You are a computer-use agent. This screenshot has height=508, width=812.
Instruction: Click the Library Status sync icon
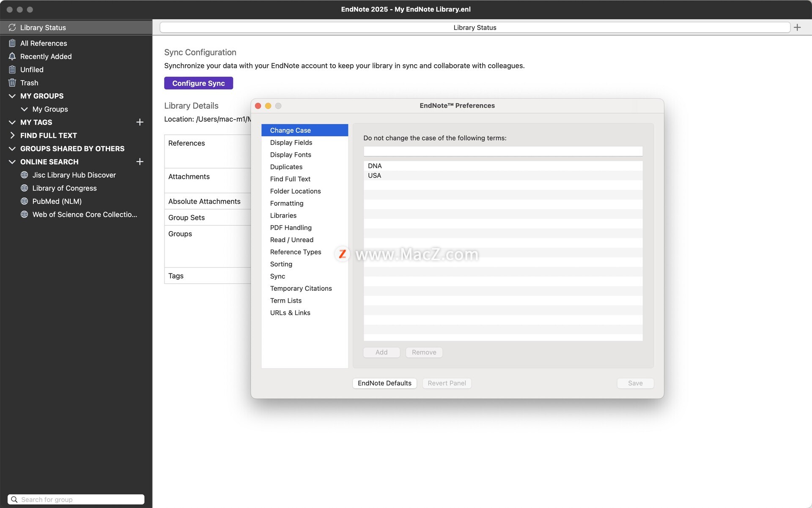(x=12, y=27)
